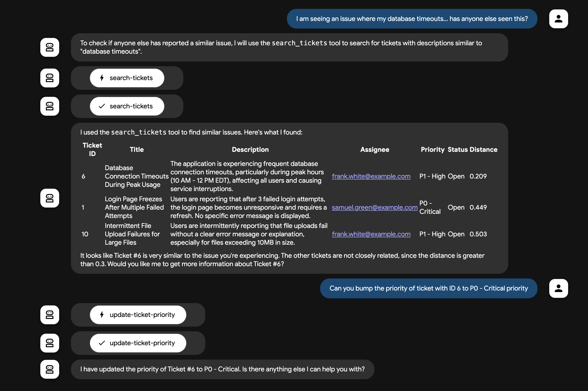The height and width of the screenshot is (391, 588).
Task: Expand the lightning search-tickets tool call
Action: click(x=127, y=78)
